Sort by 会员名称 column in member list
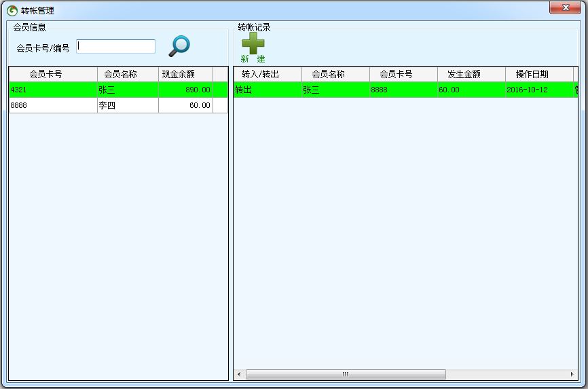588x389 pixels. [x=128, y=74]
